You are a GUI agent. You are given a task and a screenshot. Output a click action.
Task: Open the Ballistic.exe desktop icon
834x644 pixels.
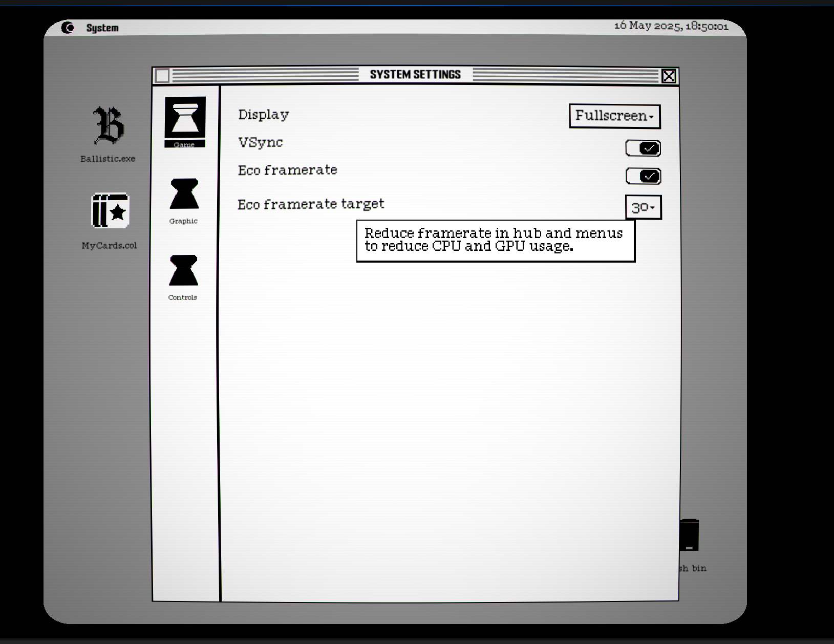point(108,126)
